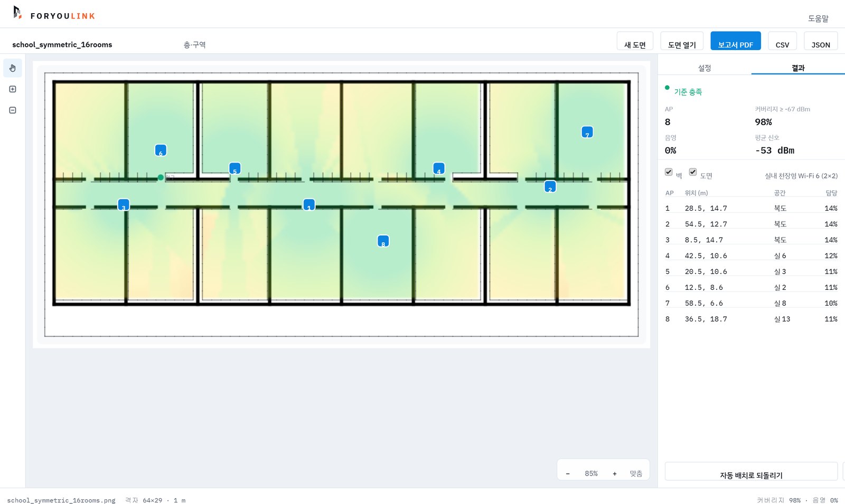Toggle the 벽 (walls) checkbox
This screenshot has width=845, height=504.
tap(669, 172)
